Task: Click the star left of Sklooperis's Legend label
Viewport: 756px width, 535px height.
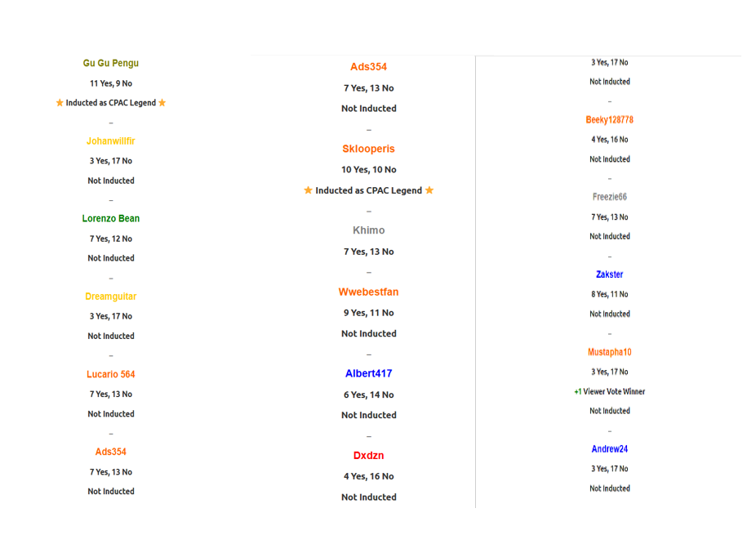Action: pyautogui.click(x=308, y=190)
